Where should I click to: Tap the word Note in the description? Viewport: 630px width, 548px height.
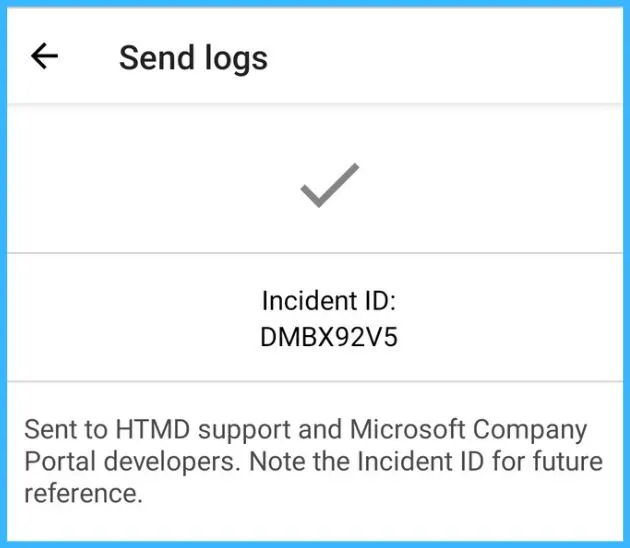point(277,461)
